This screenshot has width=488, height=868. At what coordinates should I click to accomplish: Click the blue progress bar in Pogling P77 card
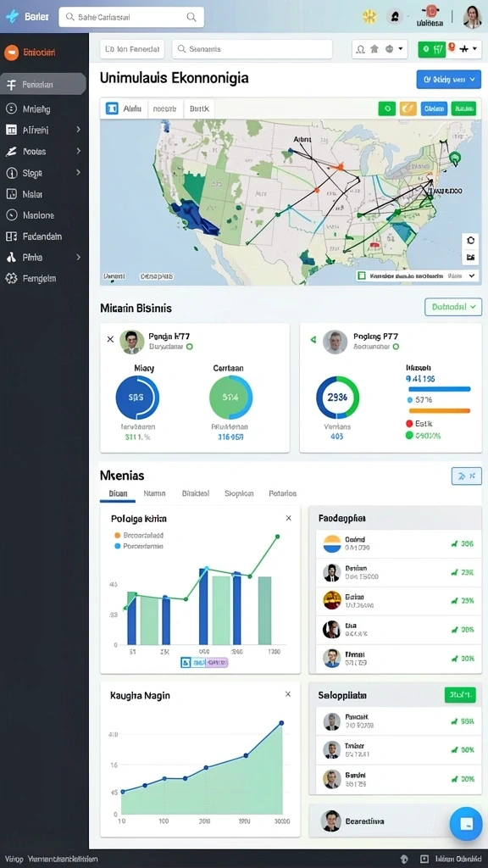pos(438,389)
